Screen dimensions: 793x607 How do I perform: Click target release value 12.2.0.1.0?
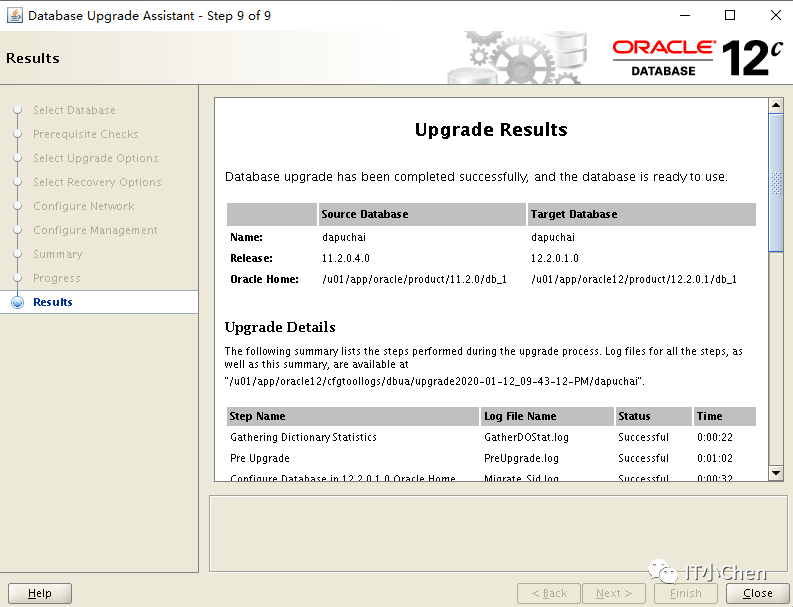click(x=555, y=258)
